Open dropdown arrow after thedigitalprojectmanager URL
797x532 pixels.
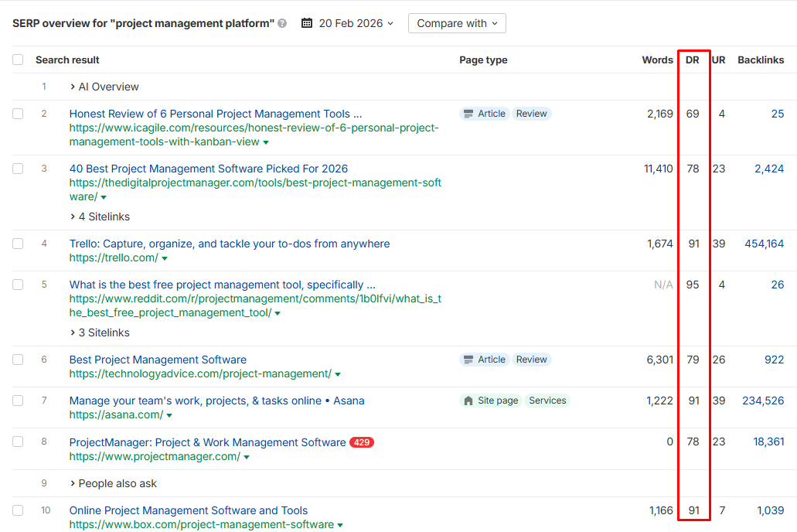[104, 197]
